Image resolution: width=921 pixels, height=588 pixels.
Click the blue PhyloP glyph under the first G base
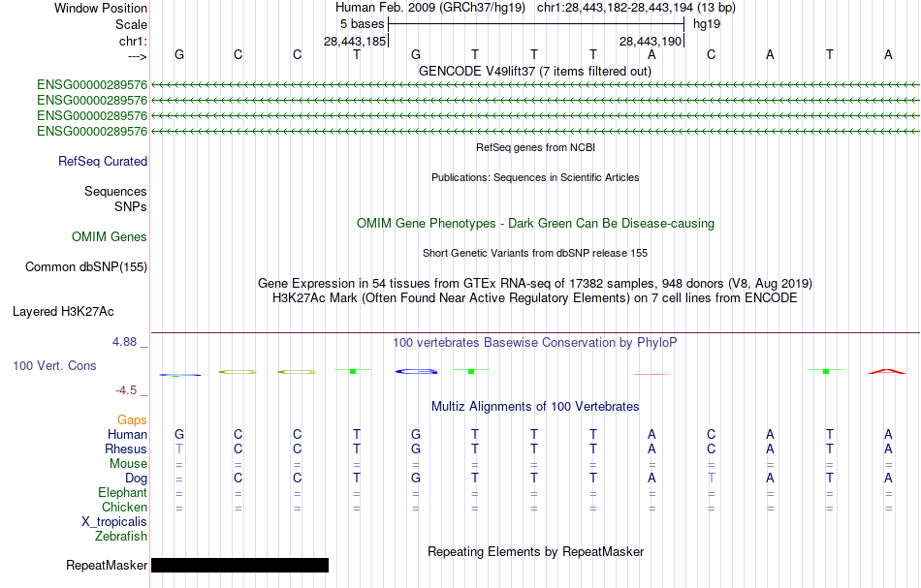[179, 375]
